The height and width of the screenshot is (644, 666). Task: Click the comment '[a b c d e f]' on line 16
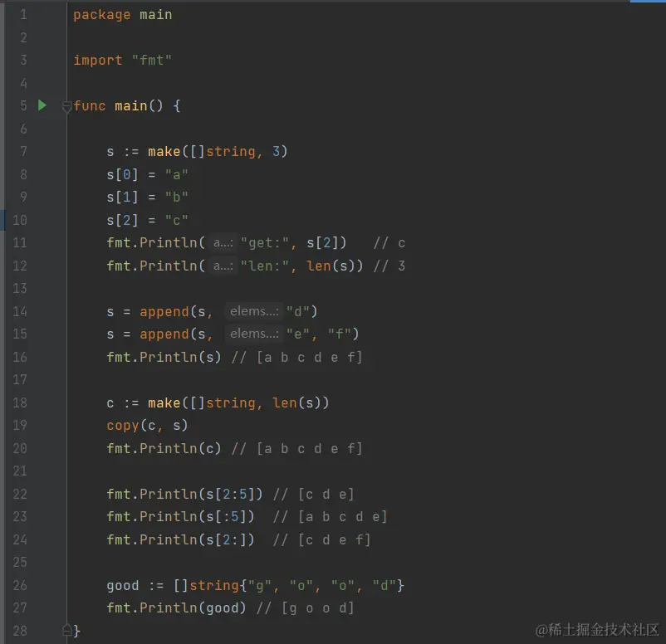tap(309, 357)
